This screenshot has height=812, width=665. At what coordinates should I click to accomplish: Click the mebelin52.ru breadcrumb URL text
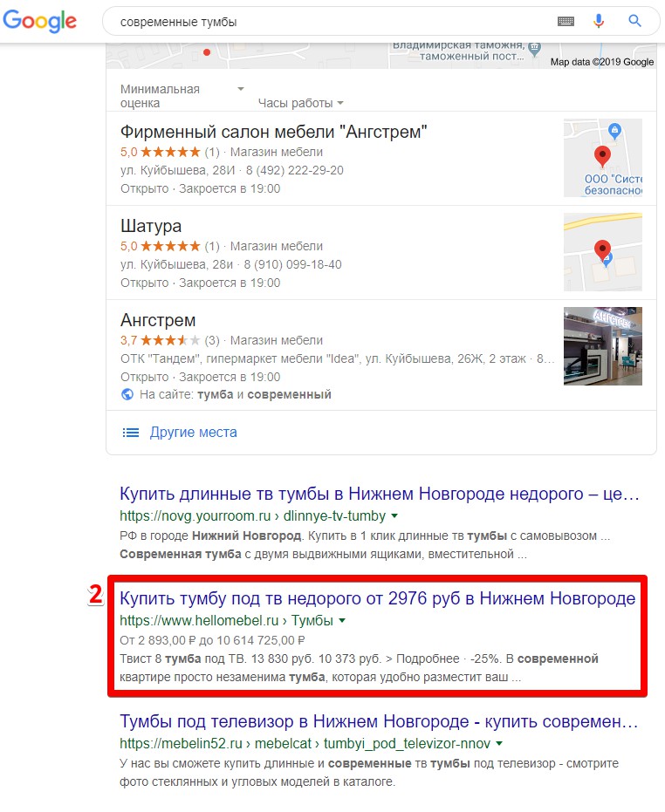tap(305, 744)
